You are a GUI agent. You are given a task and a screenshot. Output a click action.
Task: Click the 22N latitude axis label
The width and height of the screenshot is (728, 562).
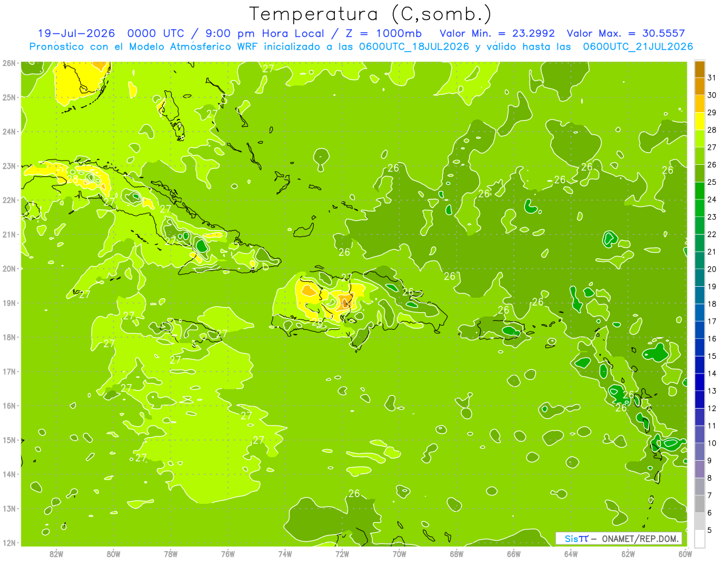8,200
